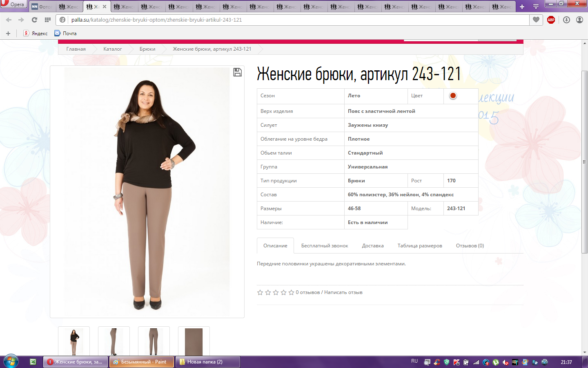Open the Speed Dial grid icon
Screen dimensions: 588x368
click(x=48, y=20)
